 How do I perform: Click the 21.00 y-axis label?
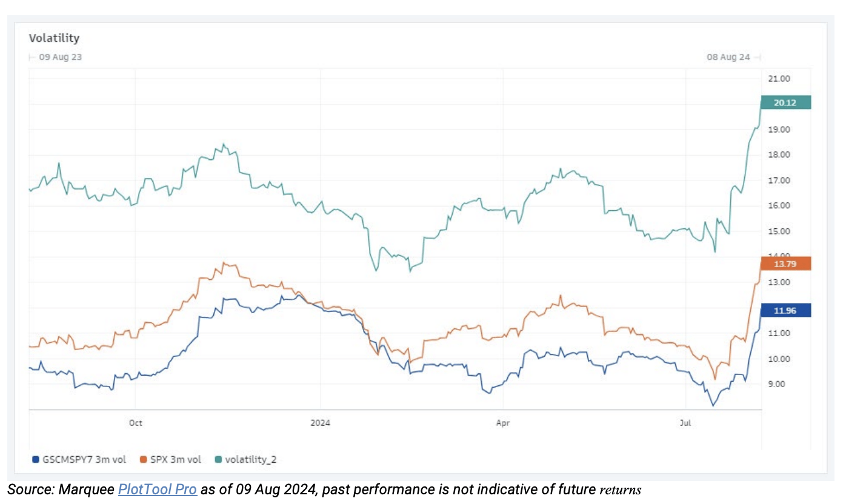point(778,79)
